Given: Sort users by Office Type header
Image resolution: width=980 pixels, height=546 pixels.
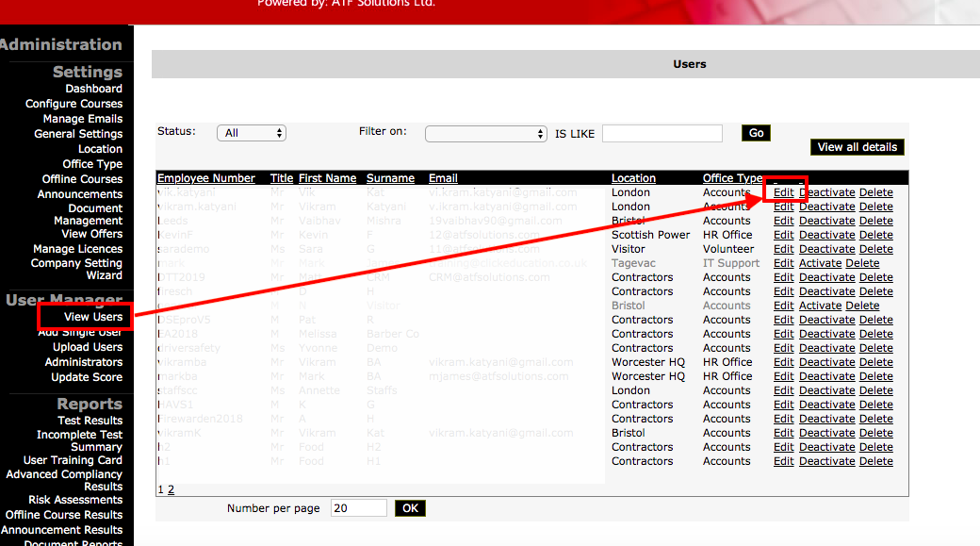Looking at the screenshot, I should 732,178.
